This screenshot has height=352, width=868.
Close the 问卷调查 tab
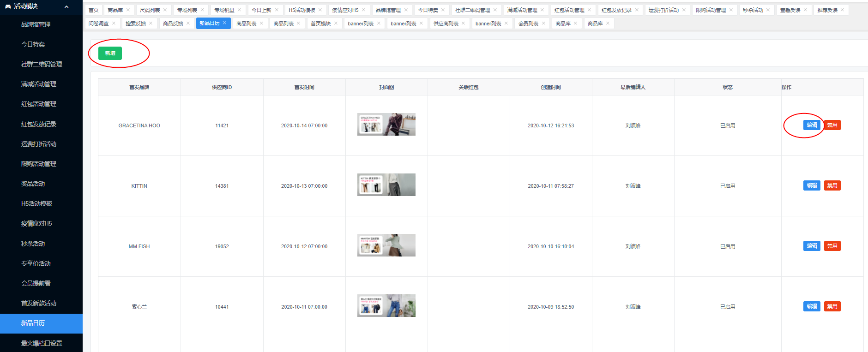click(x=114, y=23)
